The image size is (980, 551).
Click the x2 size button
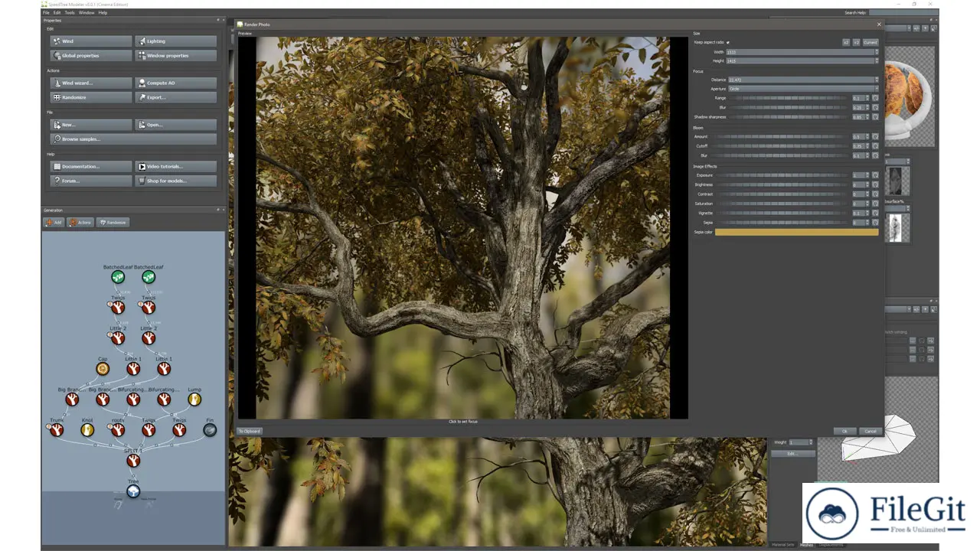(846, 42)
